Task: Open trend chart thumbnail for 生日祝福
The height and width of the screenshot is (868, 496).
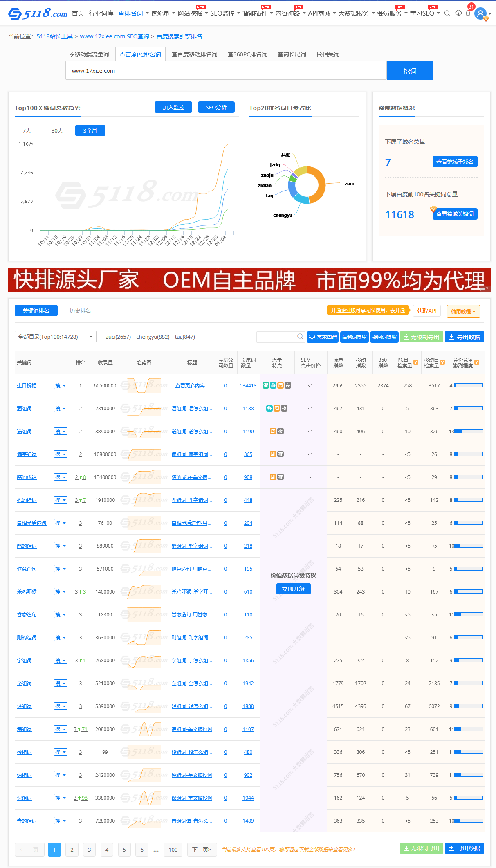Action: point(144,385)
